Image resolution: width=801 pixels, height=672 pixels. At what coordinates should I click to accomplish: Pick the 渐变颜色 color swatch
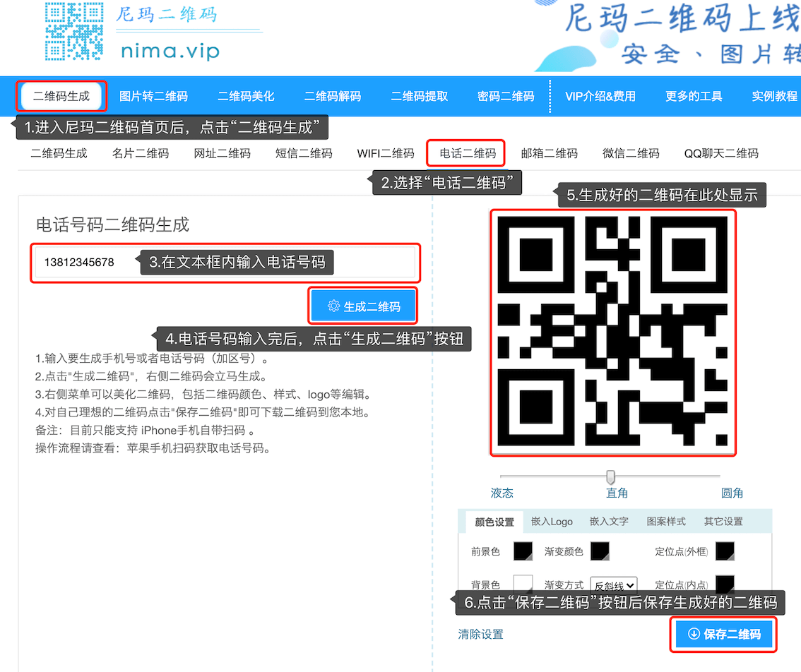[600, 551]
